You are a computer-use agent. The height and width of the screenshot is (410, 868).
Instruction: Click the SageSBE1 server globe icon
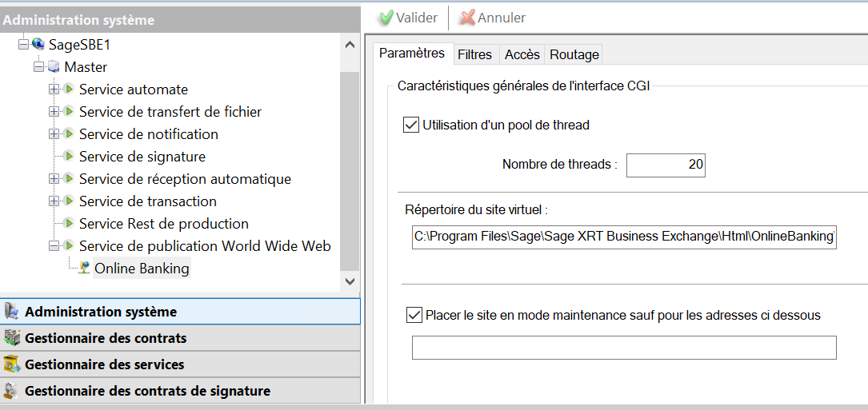click(x=38, y=45)
